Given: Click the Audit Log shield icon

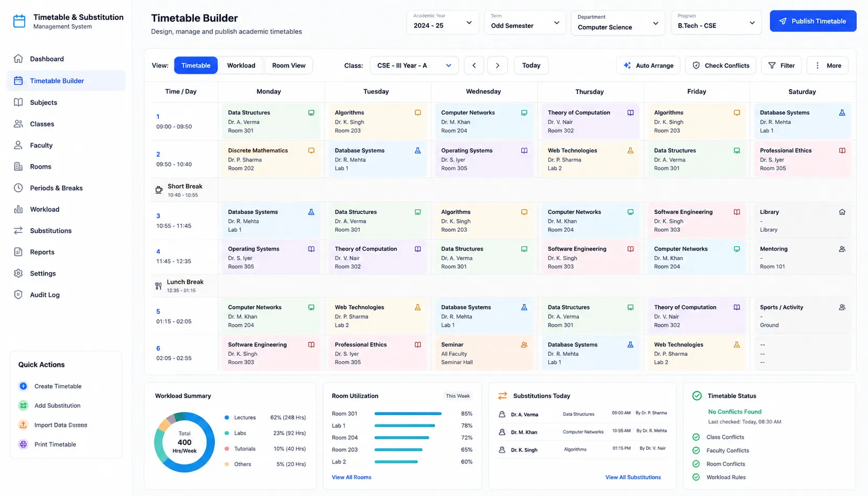Looking at the screenshot, I should [x=18, y=295].
